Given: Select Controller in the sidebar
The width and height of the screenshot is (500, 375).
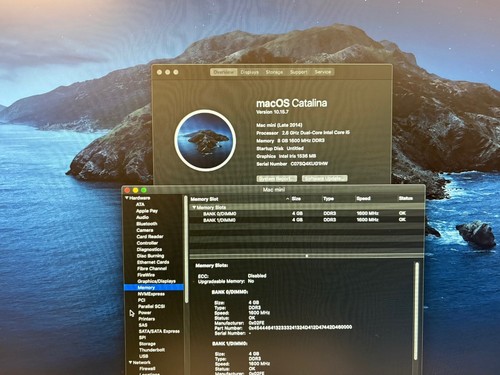Looking at the screenshot, I should pyautogui.click(x=147, y=243).
